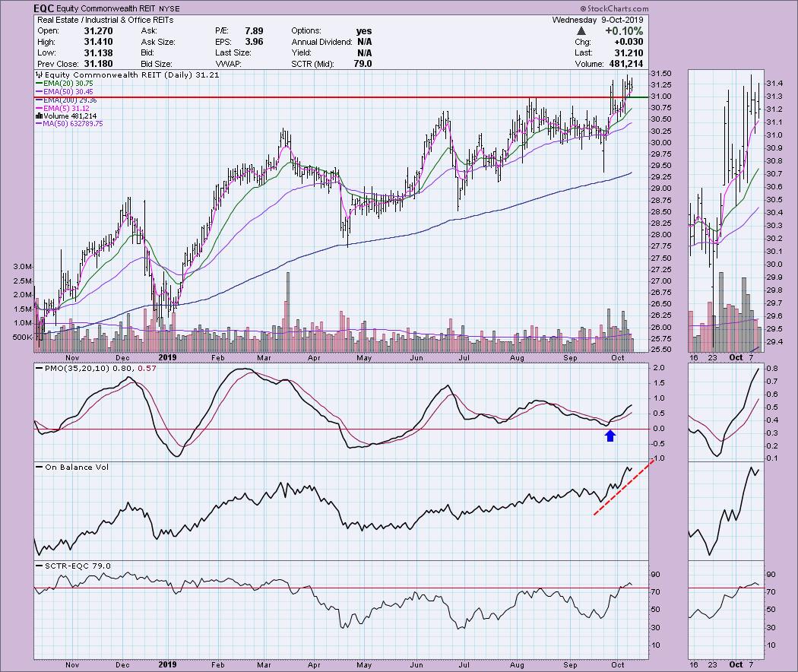This screenshot has width=798, height=672.
Task: Click the 31.4 label on the zoomed thumbnail axis
Action: click(x=774, y=84)
